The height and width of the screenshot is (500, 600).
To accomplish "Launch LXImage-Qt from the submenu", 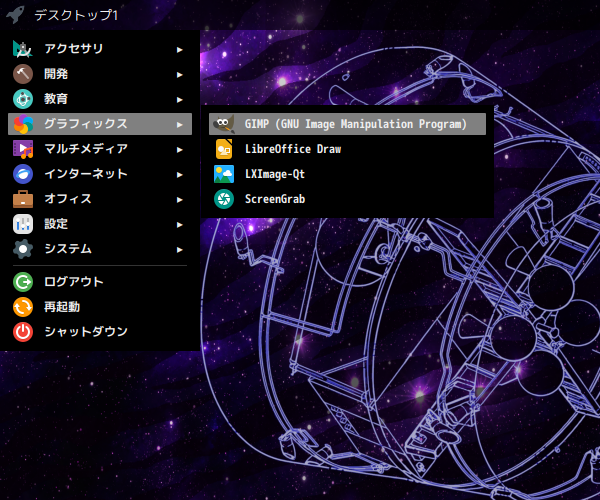I will (x=347, y=174).
